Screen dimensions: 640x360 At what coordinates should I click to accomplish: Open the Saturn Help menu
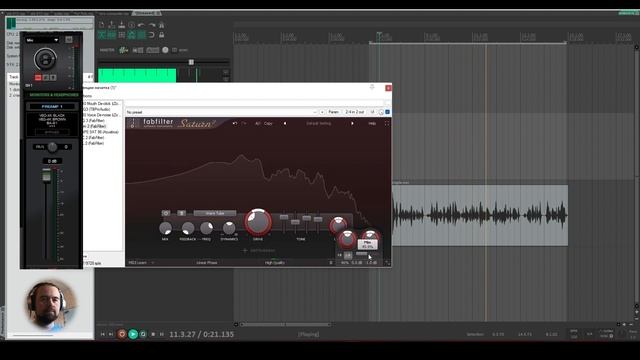point(372,123)
